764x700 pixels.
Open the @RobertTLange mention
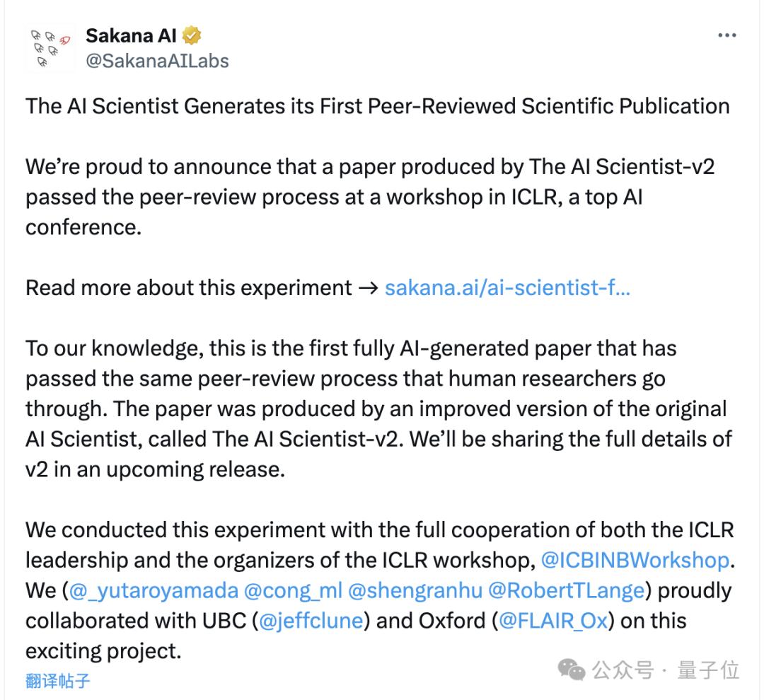pos(565,590)
